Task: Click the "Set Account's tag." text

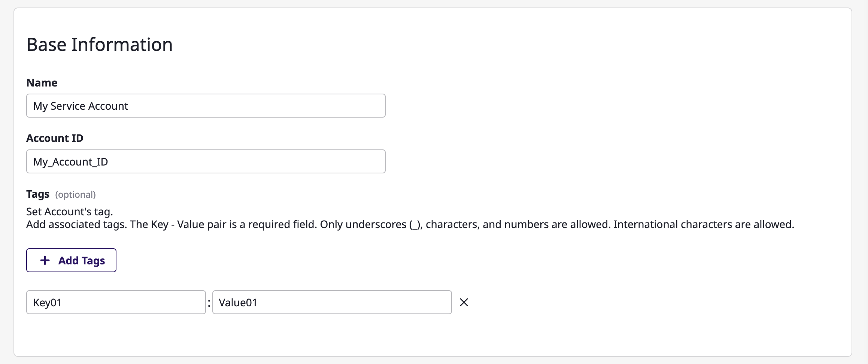Action: pos(70,212)
